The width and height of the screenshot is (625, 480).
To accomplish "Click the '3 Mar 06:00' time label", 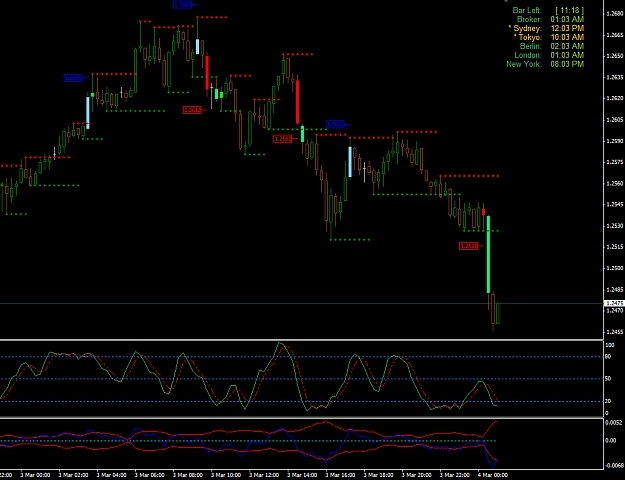I will (150, 475).
